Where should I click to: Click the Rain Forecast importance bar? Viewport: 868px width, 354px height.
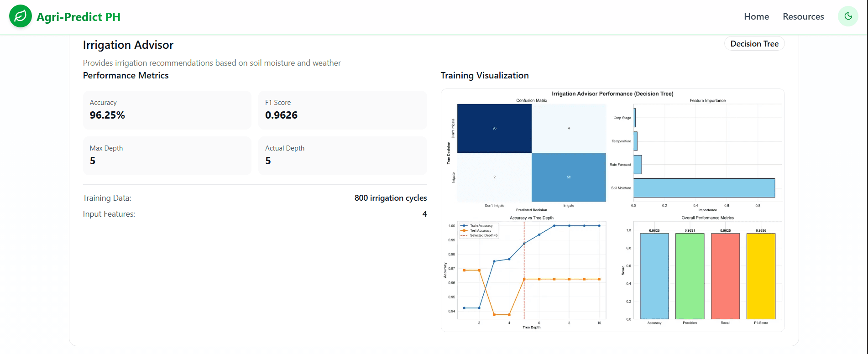[638, 165]
